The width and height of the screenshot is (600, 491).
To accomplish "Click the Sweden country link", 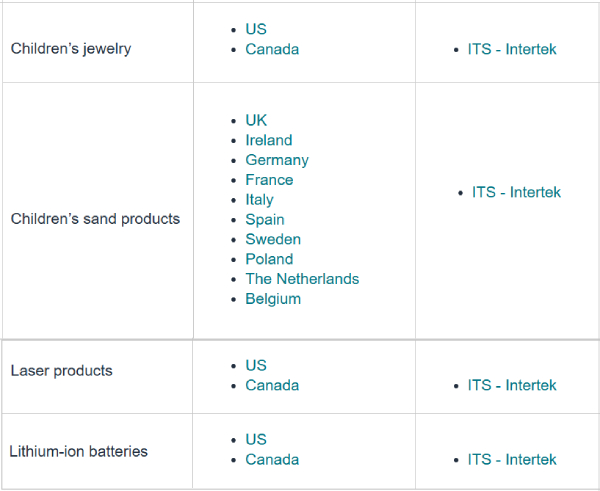I will pyautogui.click(x=273, y=239).
